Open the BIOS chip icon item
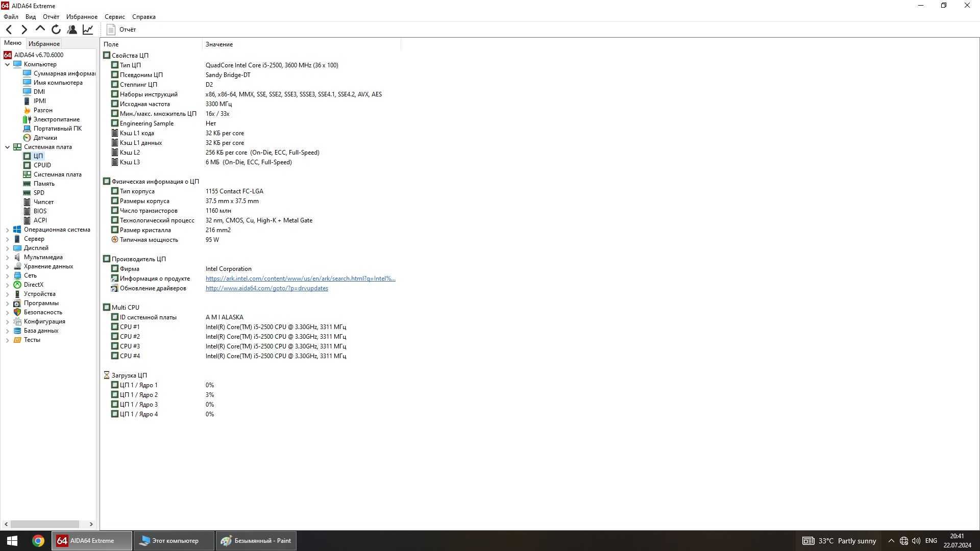 coord(27,211)
